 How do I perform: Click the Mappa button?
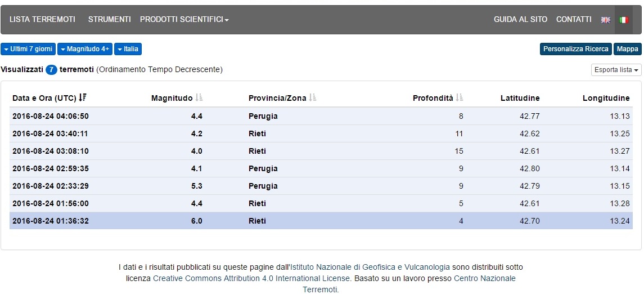coord(627,49)
